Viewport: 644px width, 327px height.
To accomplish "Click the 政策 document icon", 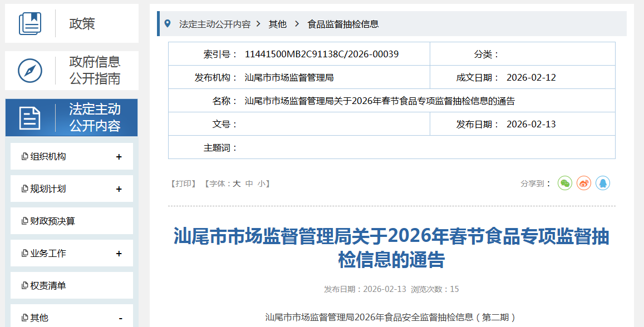I will point(30,23).
